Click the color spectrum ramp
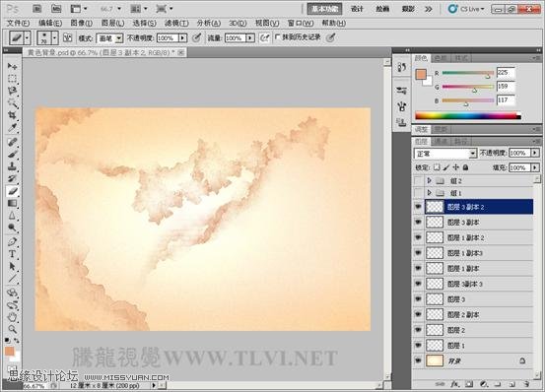The image size is (545, 392). coord(468,115)
